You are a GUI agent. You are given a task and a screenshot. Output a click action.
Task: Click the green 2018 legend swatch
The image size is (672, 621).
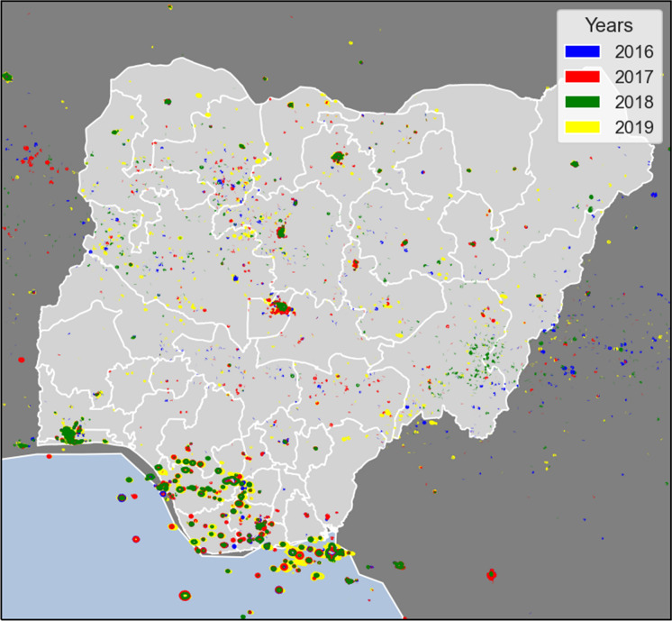tap(583, 102)
